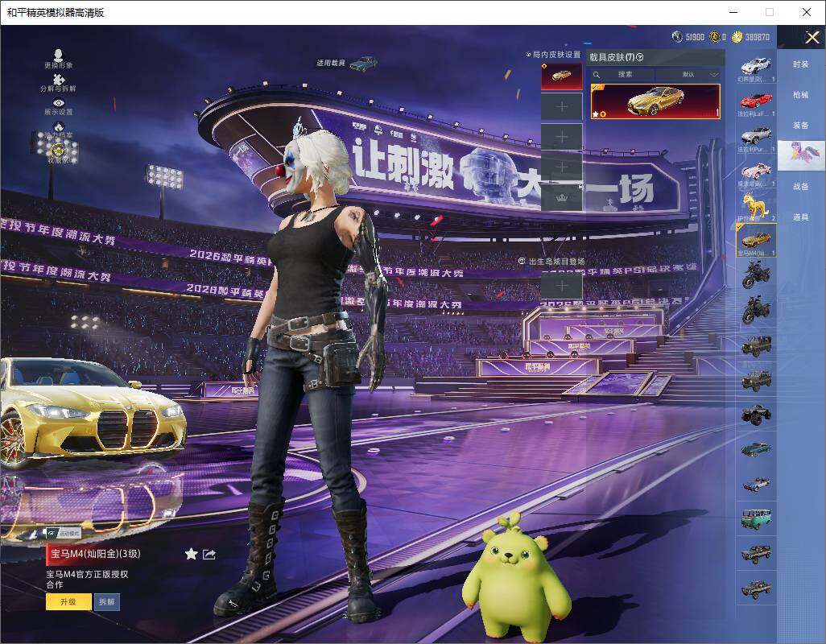Click the gold coin currency icon 389870
Image resolution: width=826 pixels, height=644 pixels.
click(x=737, y=36)
